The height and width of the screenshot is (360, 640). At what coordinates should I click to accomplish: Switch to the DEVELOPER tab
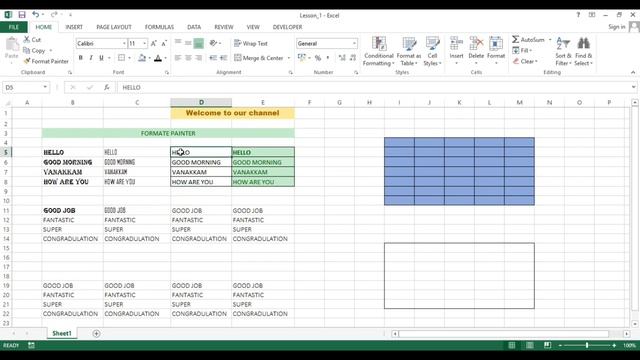click(287, 27)
